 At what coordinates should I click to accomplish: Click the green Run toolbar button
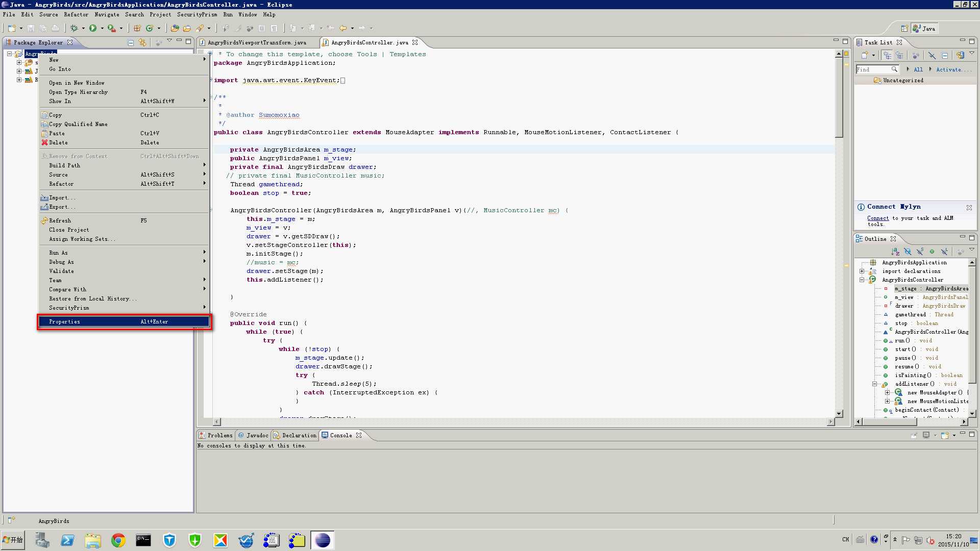click(x=93, y=28)
